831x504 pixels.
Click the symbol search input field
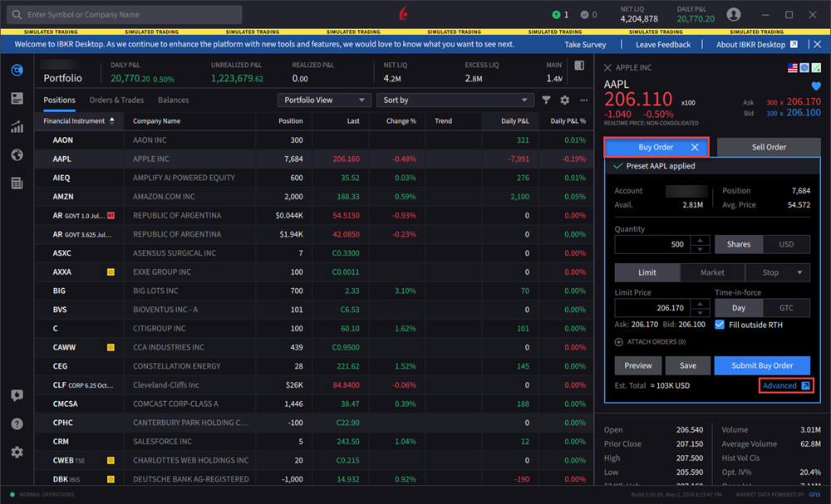click(124, 15)
